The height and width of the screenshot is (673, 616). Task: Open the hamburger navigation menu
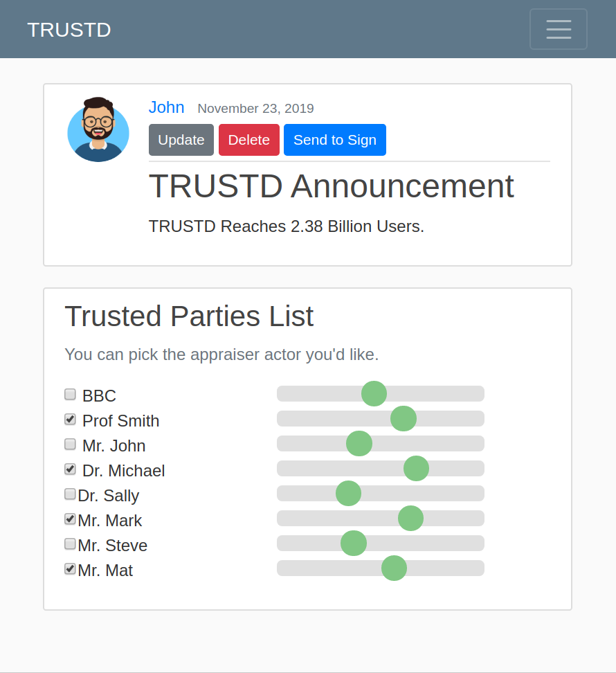tap(558, 29)
